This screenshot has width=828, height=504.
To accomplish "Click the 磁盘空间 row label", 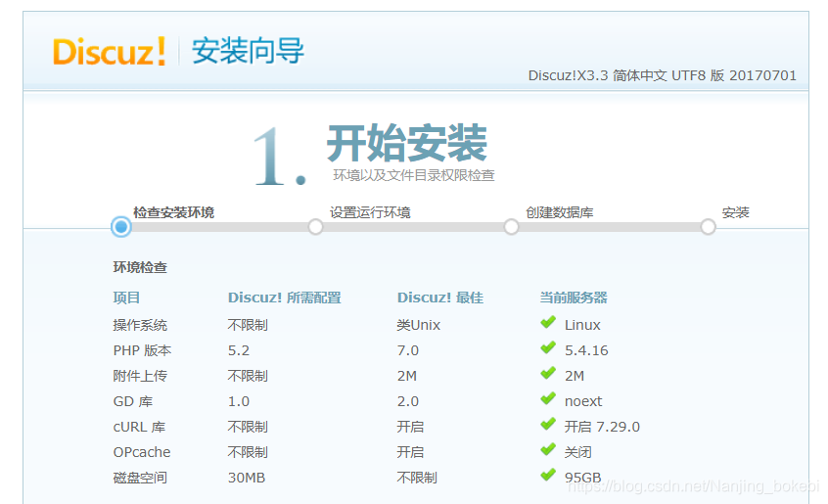I will (x=140, y=478).
